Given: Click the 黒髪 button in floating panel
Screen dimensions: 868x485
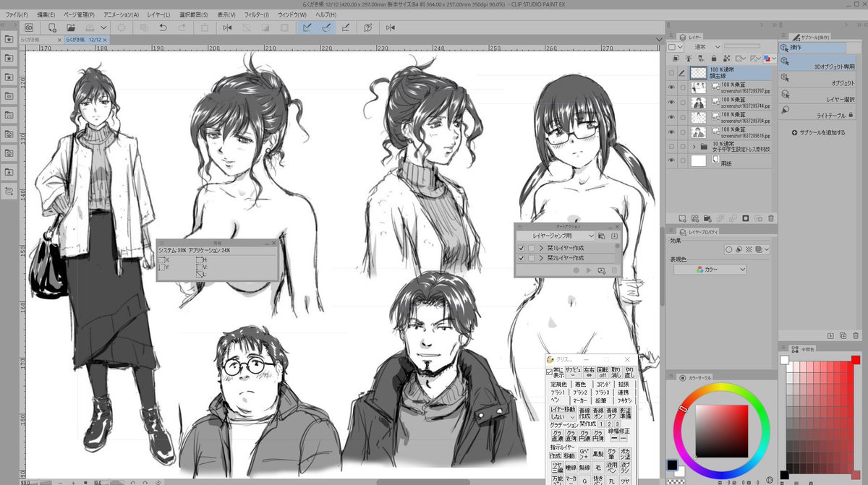Looking at the screenshot, I should 599,455.
